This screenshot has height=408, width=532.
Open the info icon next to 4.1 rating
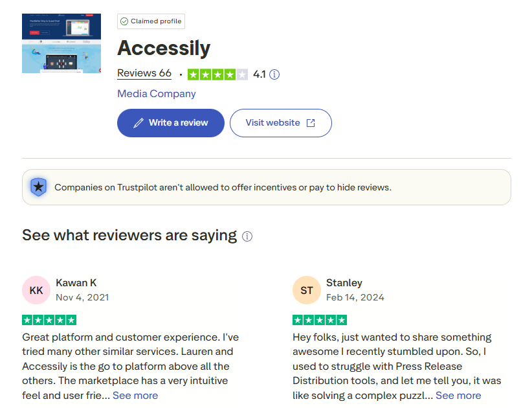(274, 74)
